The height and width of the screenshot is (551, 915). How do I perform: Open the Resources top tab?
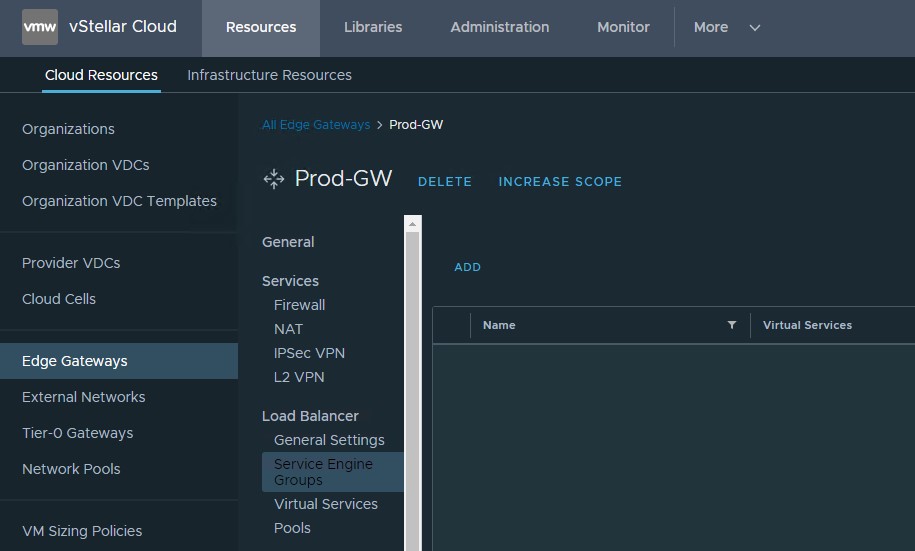click(260, 27)
